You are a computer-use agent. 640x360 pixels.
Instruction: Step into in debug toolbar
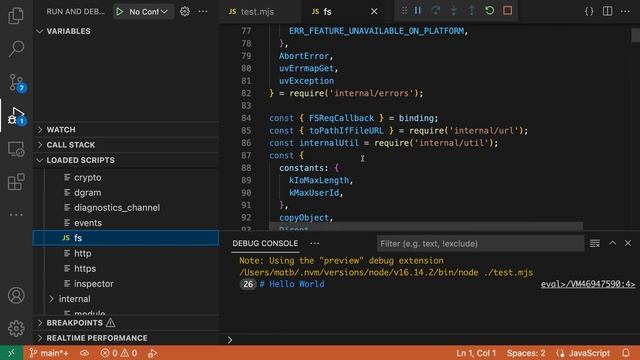coord(453,11)
